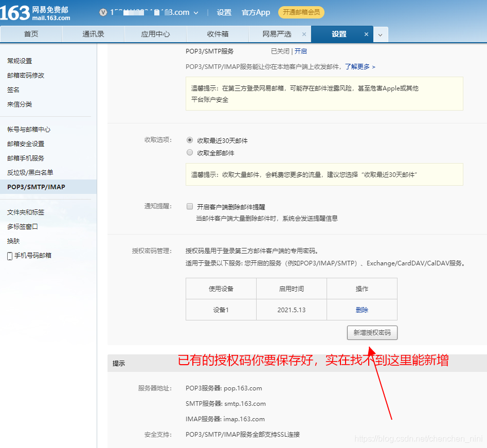The height and width of the screenshot is (448, 487).
Task: Select the active 设置 tab
Action: pyautogui.click(x=339, y=34)
